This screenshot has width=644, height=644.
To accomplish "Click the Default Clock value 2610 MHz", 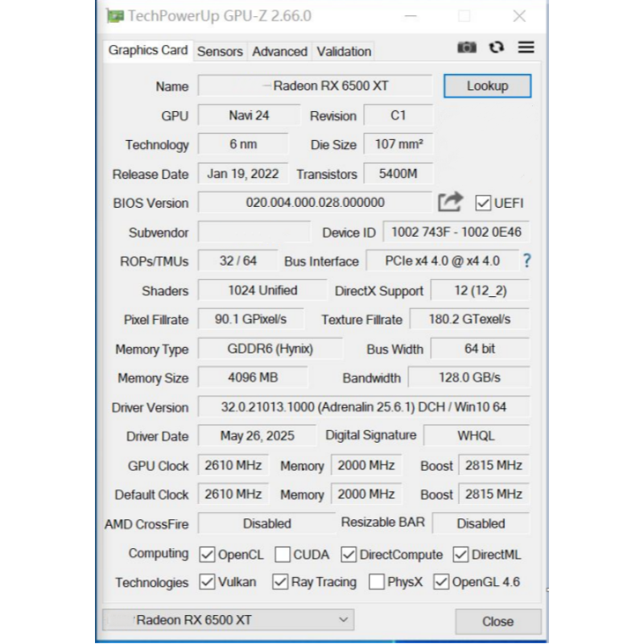I will [x=233, y=493].
